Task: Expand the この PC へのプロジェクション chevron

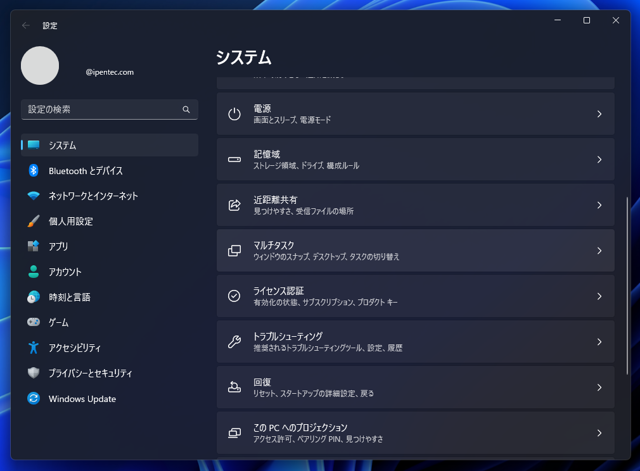Action: pyautogui.click(x=599, y=433)
